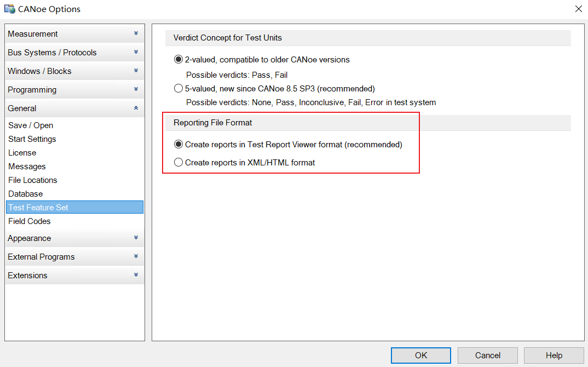Click the 'Reporting File Format' heading
The width and height of the screenshot is (588, 367).
tap(212, 123)
